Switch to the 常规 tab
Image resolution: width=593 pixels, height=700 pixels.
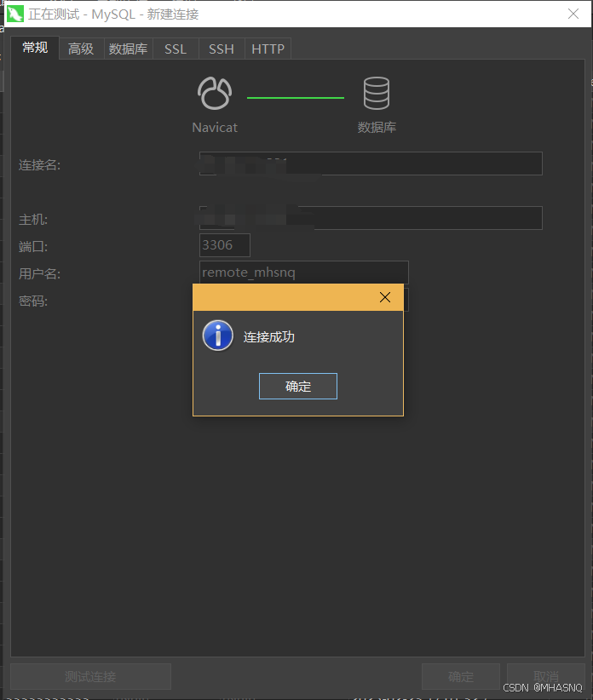(x=35, y=48)
